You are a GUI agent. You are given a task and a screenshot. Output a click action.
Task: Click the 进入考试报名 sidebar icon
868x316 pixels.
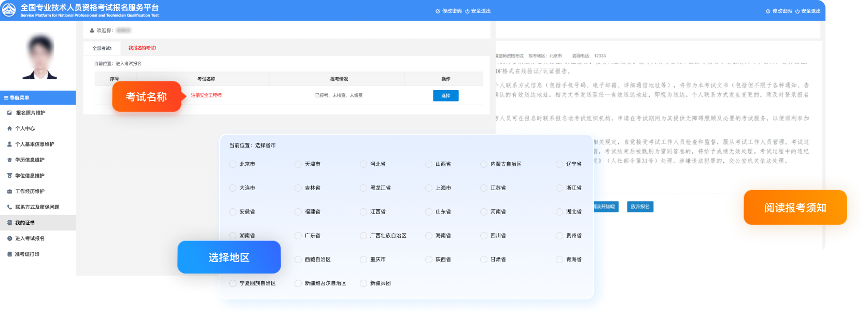pyautogui.click(x=9, y=239)
